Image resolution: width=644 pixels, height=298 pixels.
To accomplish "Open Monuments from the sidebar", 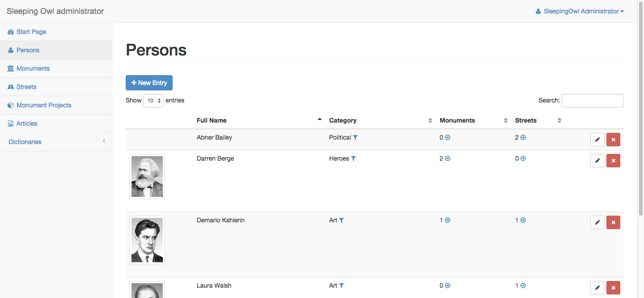I will tap(56, 68).
